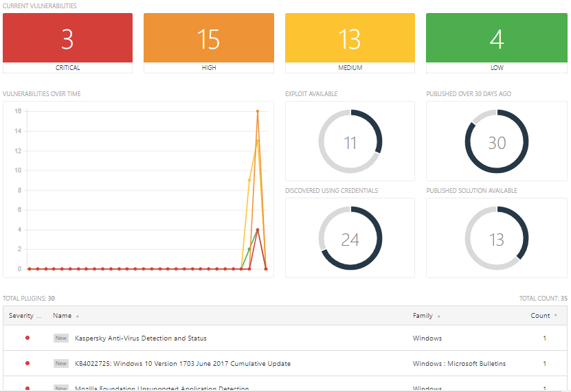Click the red severity dot on KB4022725 row
The image size is (571, 392).
tap(27, 363)
